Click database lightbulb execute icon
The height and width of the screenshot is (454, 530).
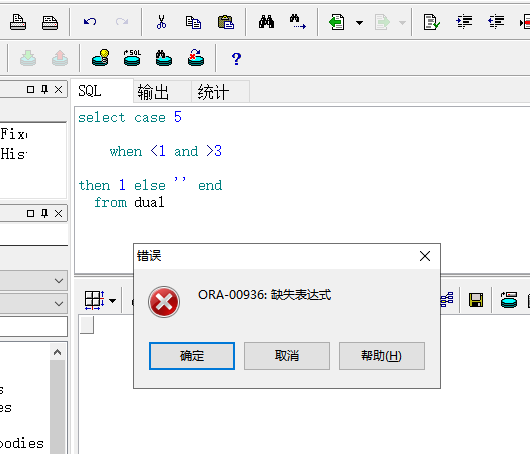coord(100,58)
